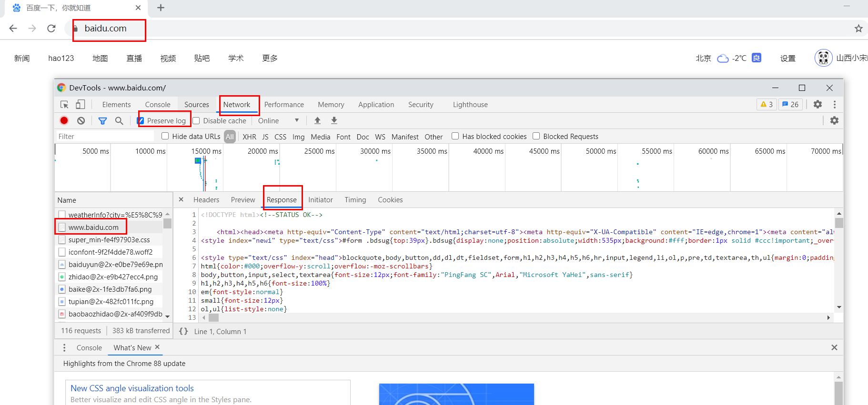Toggle the network filter funnel icon
The width and height of the screenshot is (868, 405).
click(102, 121)
